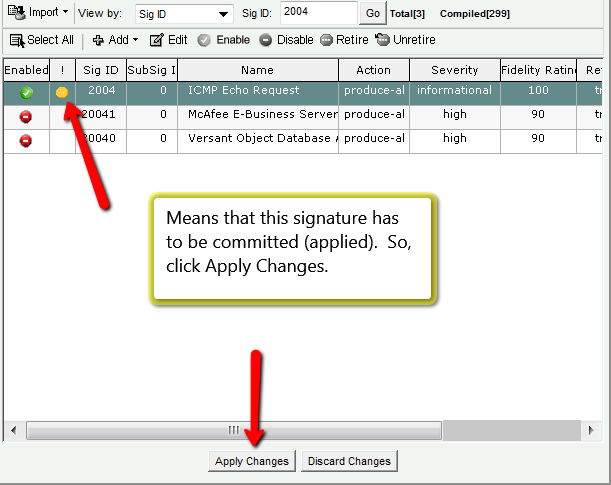Sort by the Name column header
Viewport: 611px width, 485px height.
[257, 70]
